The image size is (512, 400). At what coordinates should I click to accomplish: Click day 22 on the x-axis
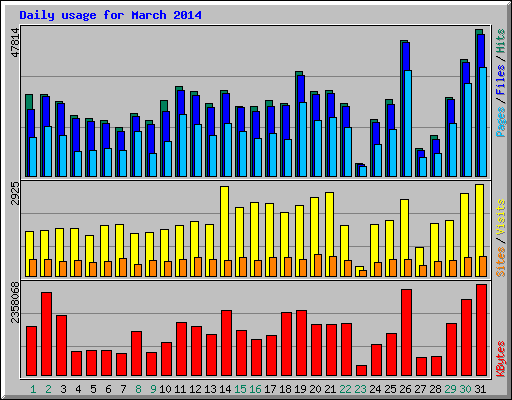(345, 389)
